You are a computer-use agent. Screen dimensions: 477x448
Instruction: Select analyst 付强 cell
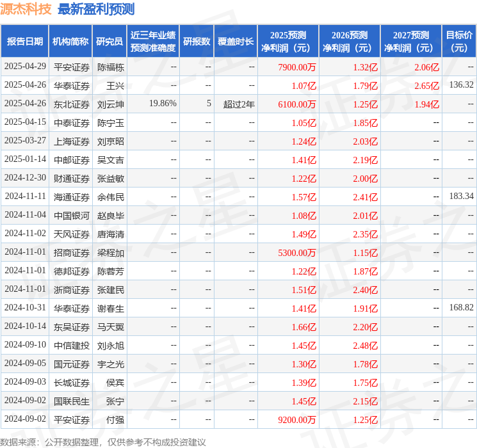(x=109, y=419)
